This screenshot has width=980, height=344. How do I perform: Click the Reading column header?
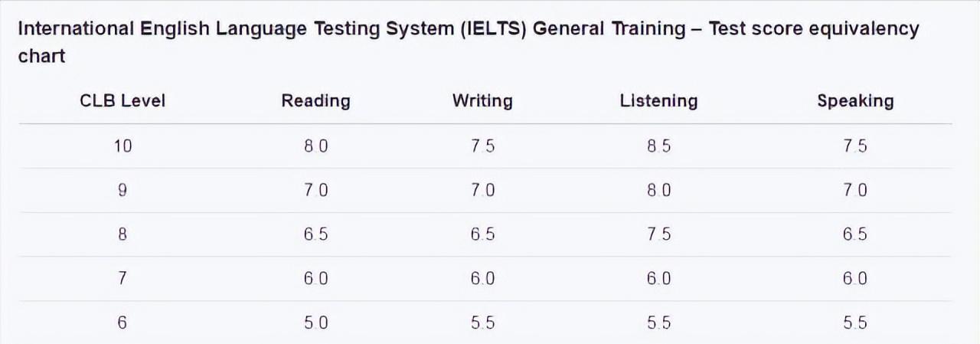pos(315,100)
